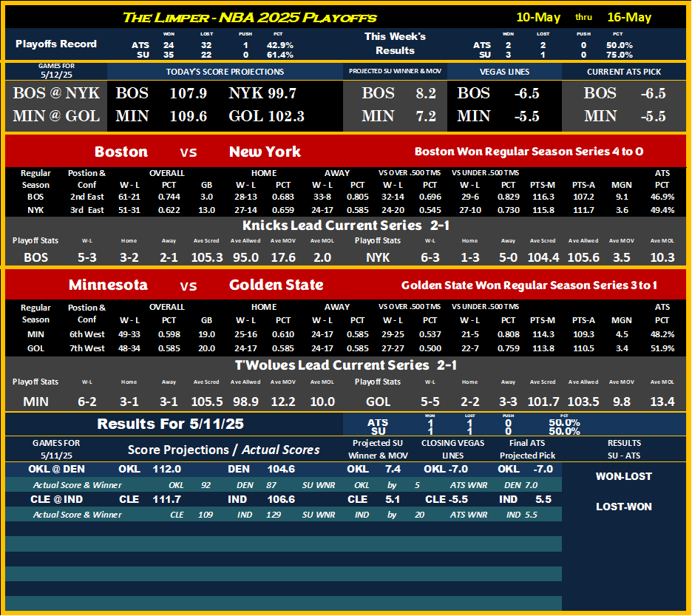Select the MIN overall record '49-33'
Viewport: 692px width, 616px height.
pyautogui.click(x=129, y=334)
